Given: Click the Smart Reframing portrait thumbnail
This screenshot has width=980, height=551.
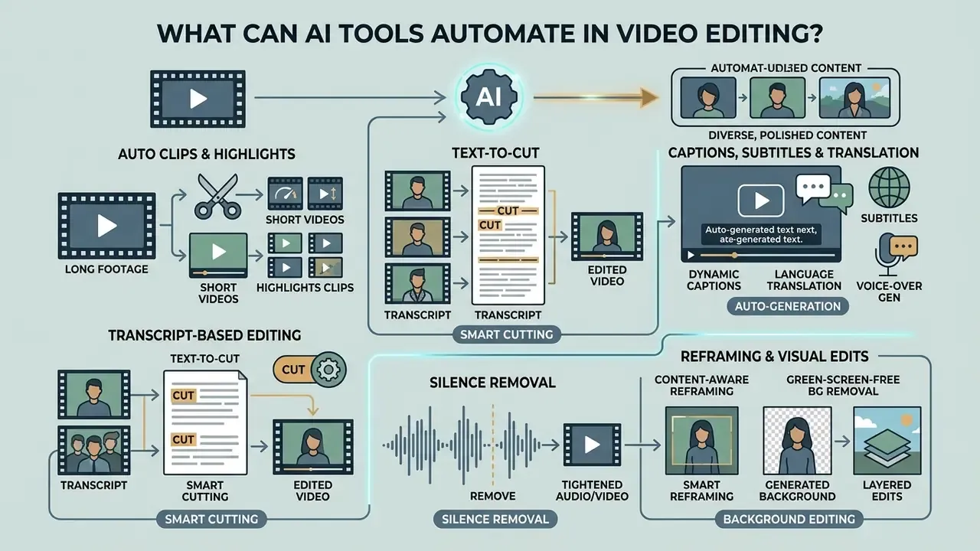Looking at the screenshot, I should point(702,439).
